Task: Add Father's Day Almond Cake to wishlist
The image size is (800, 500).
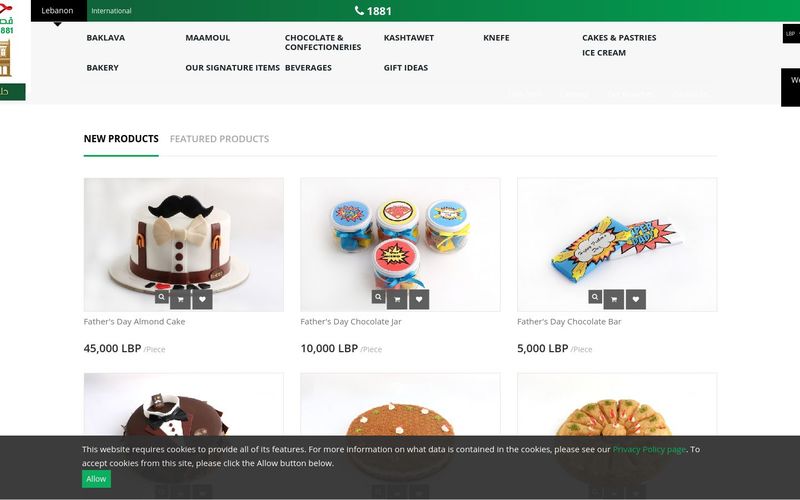Action: click(203, 299)
